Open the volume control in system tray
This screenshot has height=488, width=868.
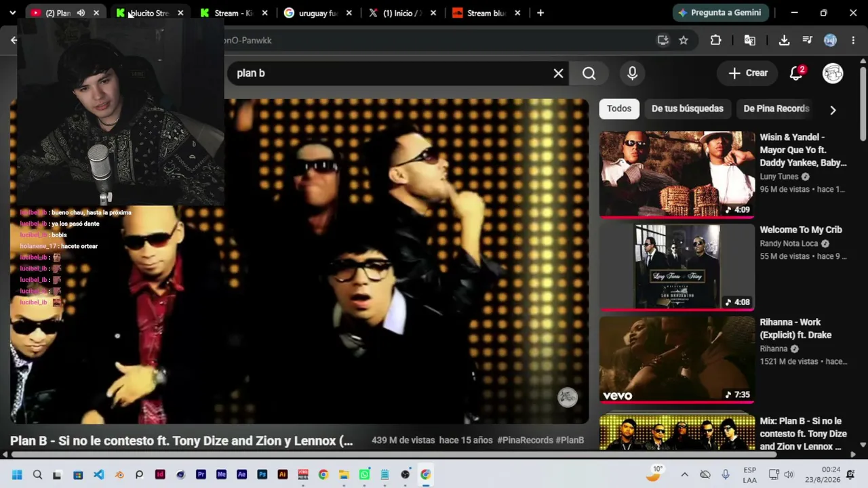tap(788, 474)
